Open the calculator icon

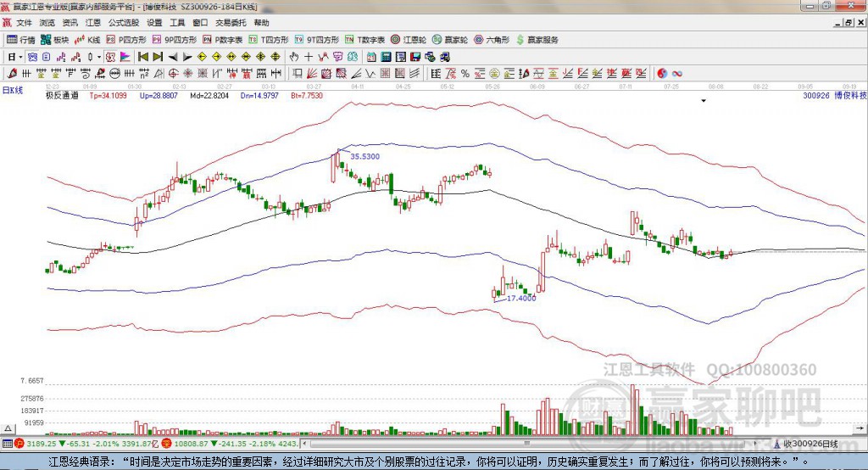(x=386, y=57)
